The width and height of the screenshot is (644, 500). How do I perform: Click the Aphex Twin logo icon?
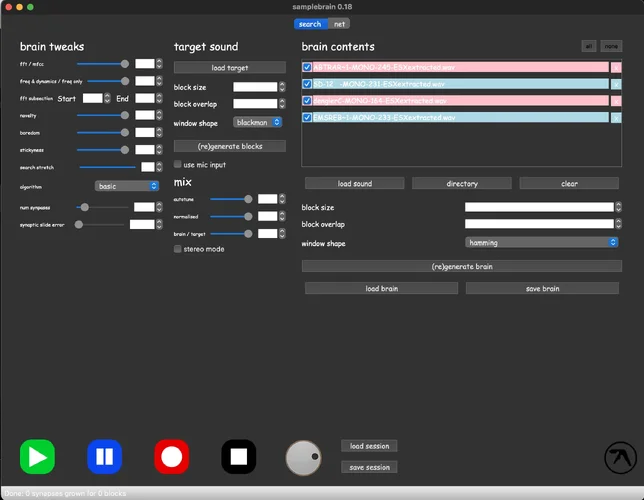click(x=620, y=457)
